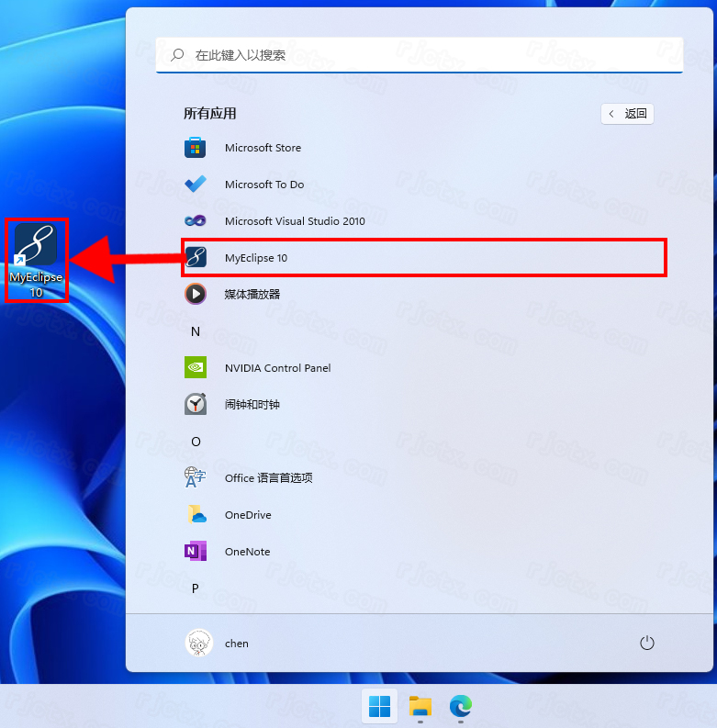Open the power options button
Viewport: 717px width, 728px height.
[647, 644]
